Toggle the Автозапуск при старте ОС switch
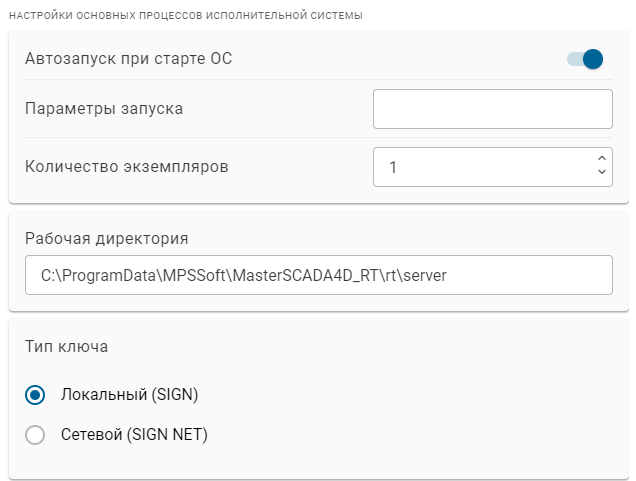 tap(585, 59)
